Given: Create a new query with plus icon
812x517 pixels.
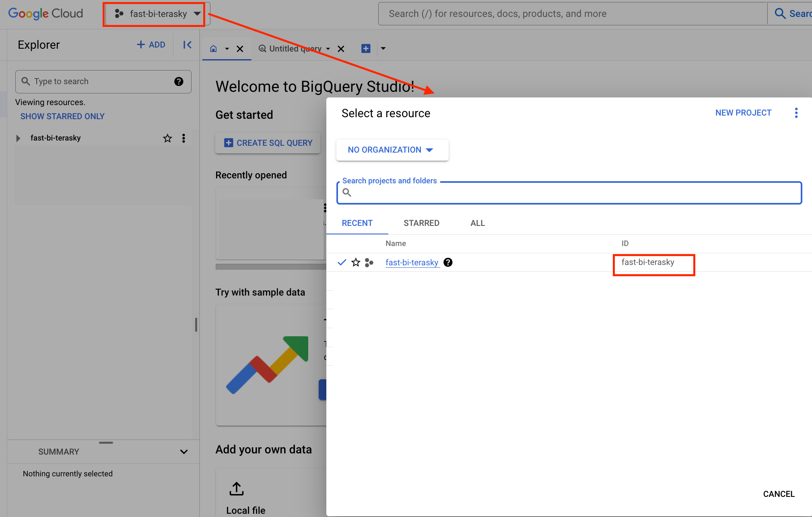Looking at the screenshot, I should [x=366, y=49].
